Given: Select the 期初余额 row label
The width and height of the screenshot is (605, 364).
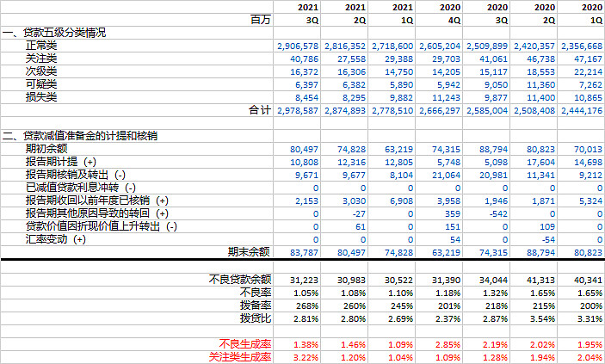Looking at the screenshot, I should (x=46, y=149).
